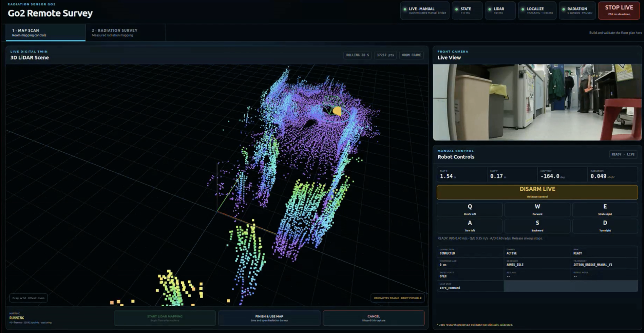Click the READY speed limits hint text
Viewport: 644px width, 333px height.
[x=490, y=238]
